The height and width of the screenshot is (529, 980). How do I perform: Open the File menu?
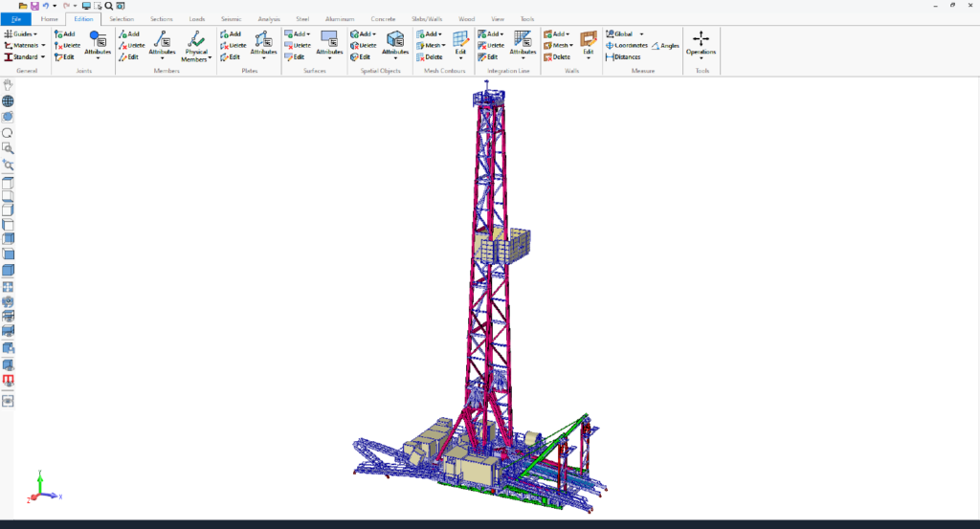(15, 19)
